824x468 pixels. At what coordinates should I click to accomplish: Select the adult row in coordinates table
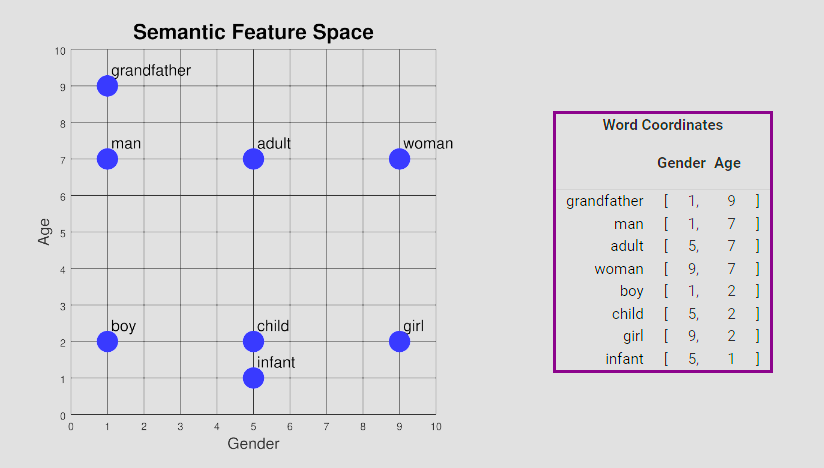[663, 246]
